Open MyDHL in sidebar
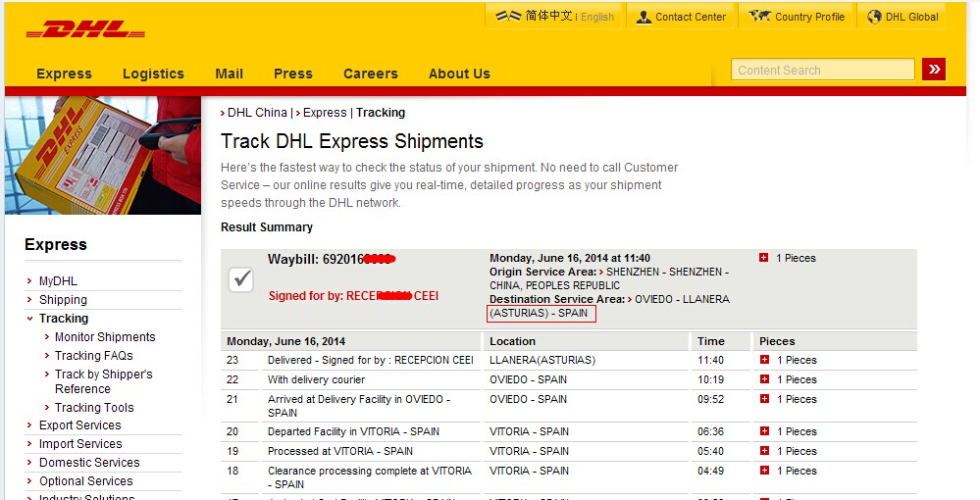Screen dimensions: 980x500 (58, 281)
